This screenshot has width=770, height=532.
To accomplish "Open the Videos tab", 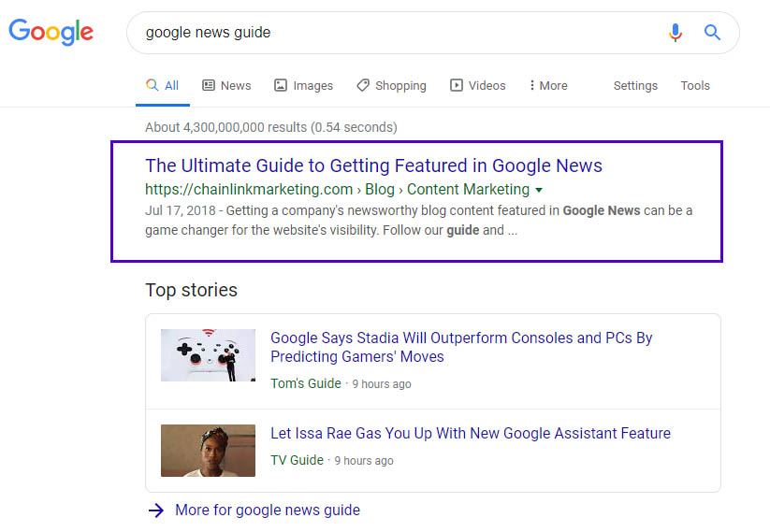I will tap(477, 85).
